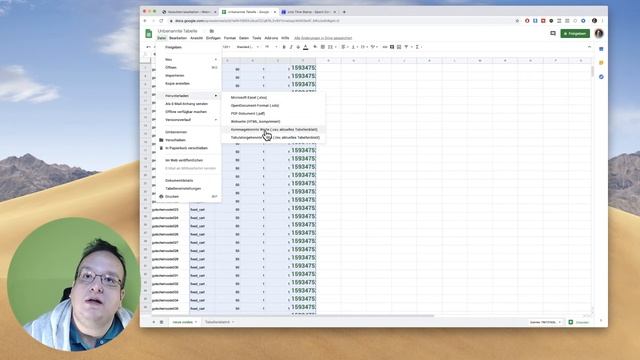The image size is (640, 360).
Task: Open the all sheets list icon
Action: click(x=162, y=322)
